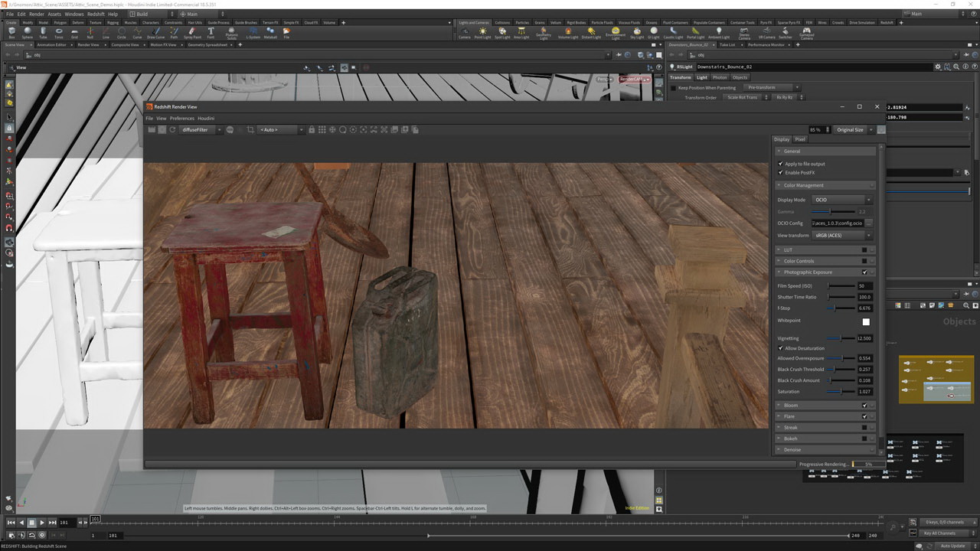Image resolution: width=980 pixels, height=551 pixels.
Task: Select the Metaball shelf tool
Action: pyautogui.click(x=270, y=33)
